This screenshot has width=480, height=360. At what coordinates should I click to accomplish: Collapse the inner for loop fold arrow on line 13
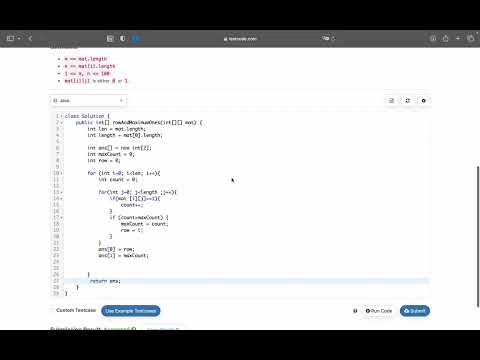(x=61, y=192)
